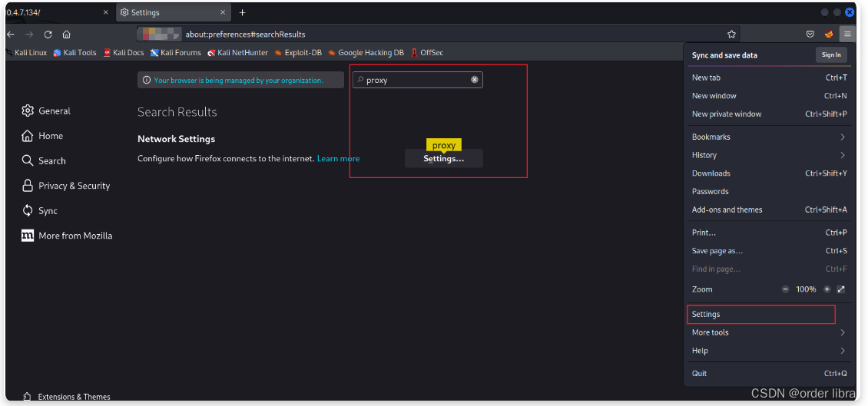This screenshot has height=406, width=868.
Task: Quit Firefox from the menu
Action: click(x=770, y=373)
